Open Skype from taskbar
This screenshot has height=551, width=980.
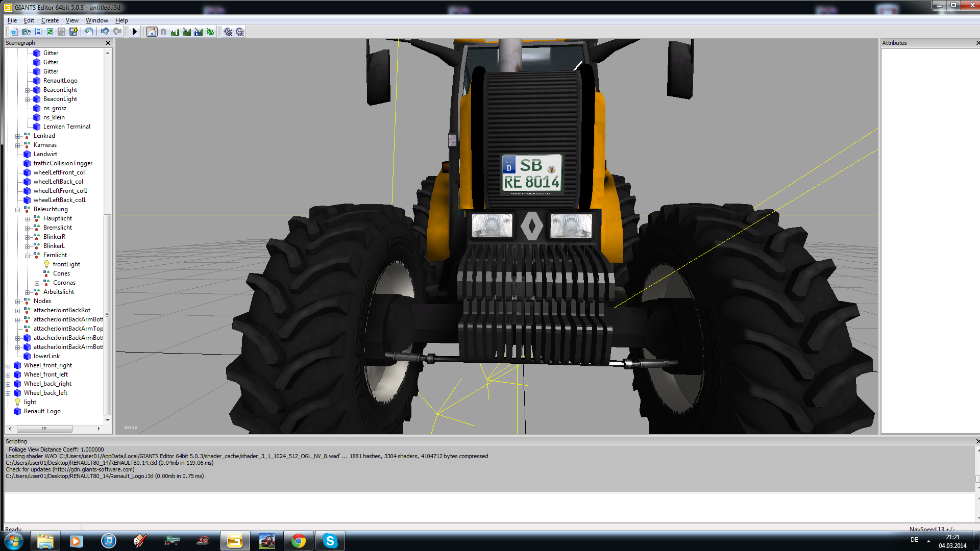330,541
